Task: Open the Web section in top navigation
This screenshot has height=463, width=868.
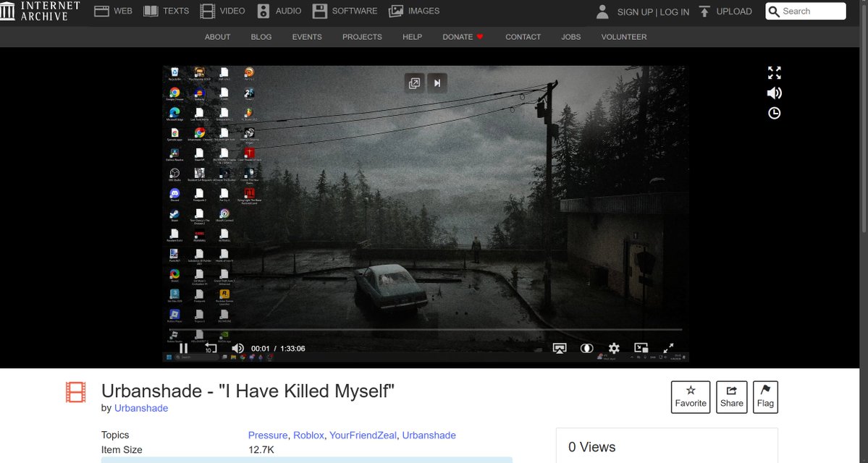Action: pos(113,11)
